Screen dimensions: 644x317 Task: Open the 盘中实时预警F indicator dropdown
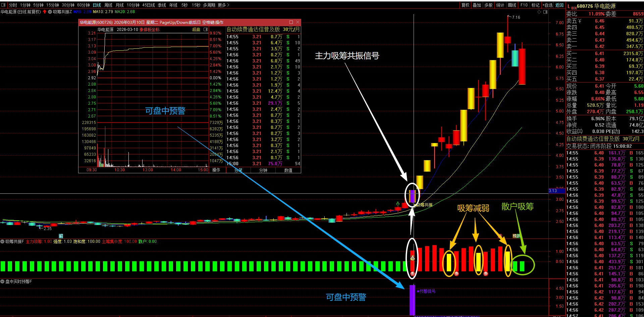(x=2, y=281)
